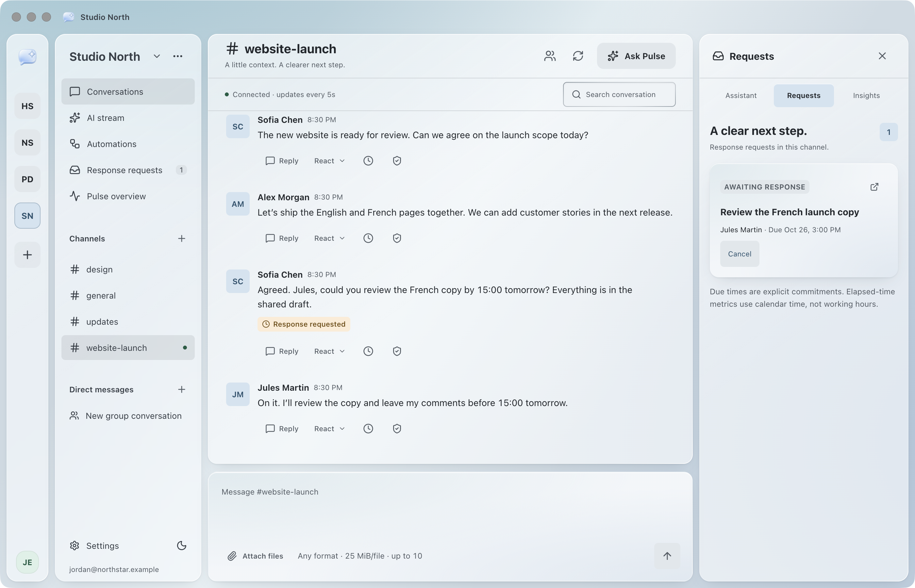Click the Response requested badge

tap(304, 324)
